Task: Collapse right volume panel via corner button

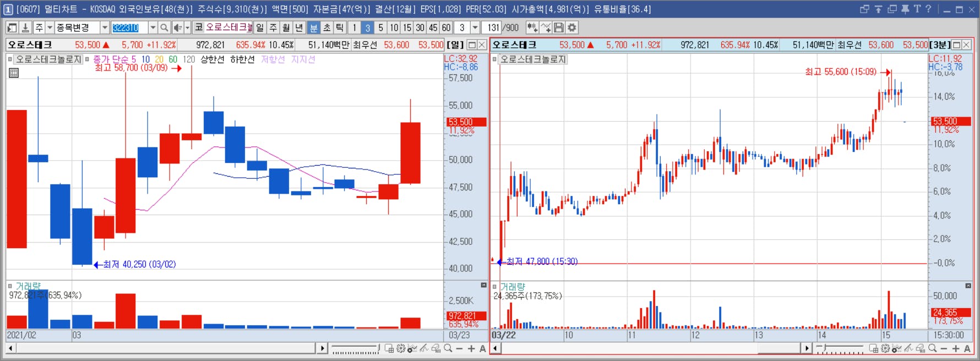Action: tap(968, 286)
